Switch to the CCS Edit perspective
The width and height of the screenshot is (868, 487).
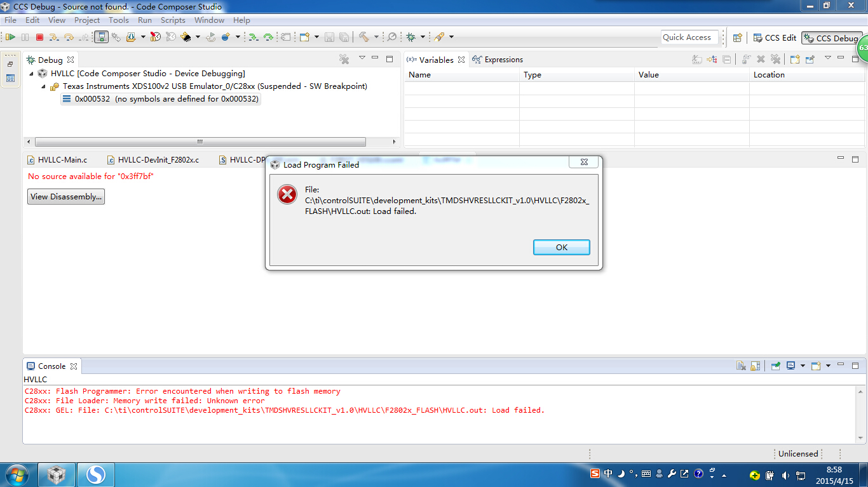[x=774, y=38]
